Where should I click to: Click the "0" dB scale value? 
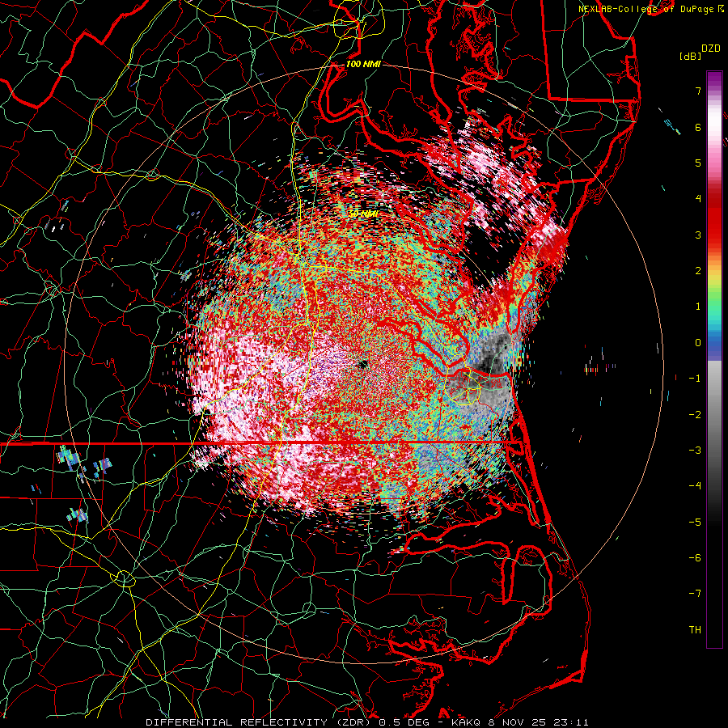698,343
